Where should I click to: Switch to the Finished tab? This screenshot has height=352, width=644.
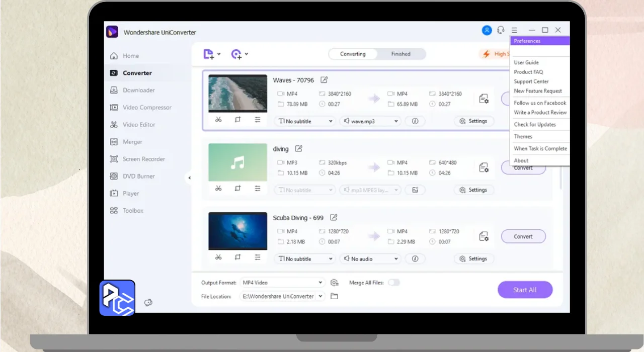pyautogui.click(x=401, y=54)
